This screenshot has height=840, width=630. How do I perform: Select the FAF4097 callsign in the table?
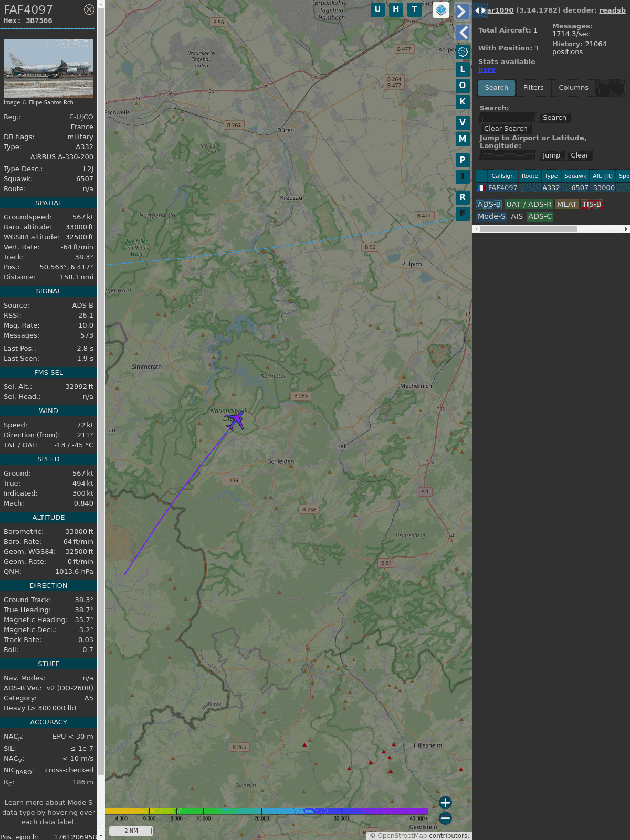tap(502, 188)
